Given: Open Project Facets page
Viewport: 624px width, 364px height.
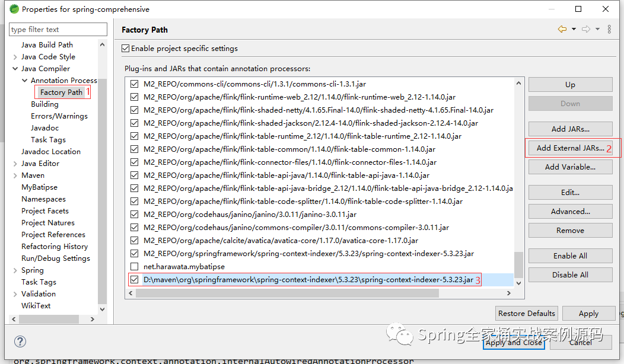Looking at the screenshot, I should coord(45,211).
